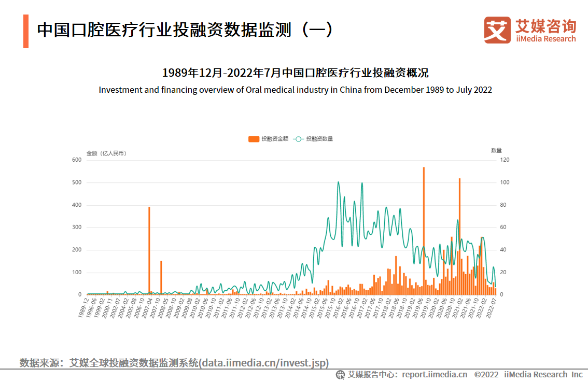This screenshot has height=382, width=588.
Task: Click the tall orange bar near 2021-02
Action: pyautogui.click(x=460, y=236)
